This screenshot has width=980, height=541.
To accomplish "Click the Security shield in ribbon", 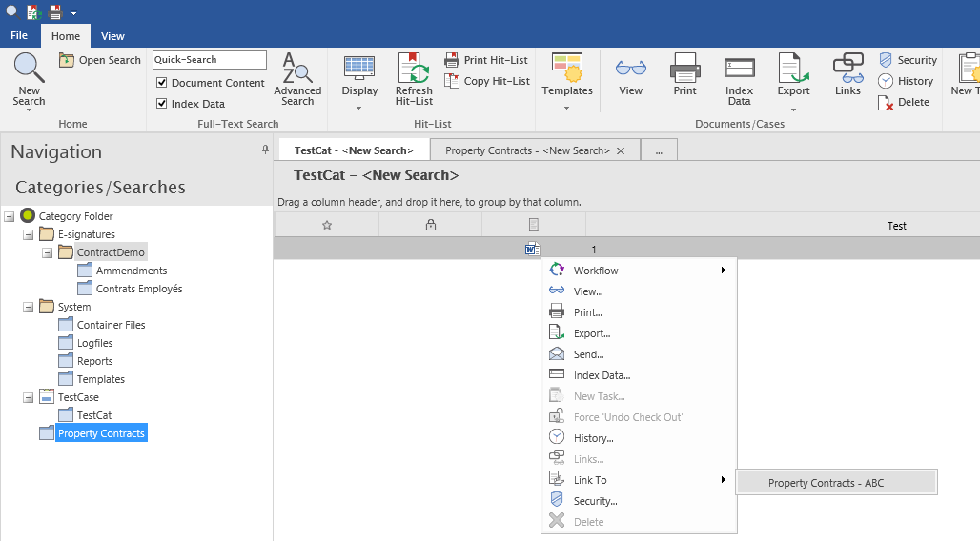I will (886, 60).
